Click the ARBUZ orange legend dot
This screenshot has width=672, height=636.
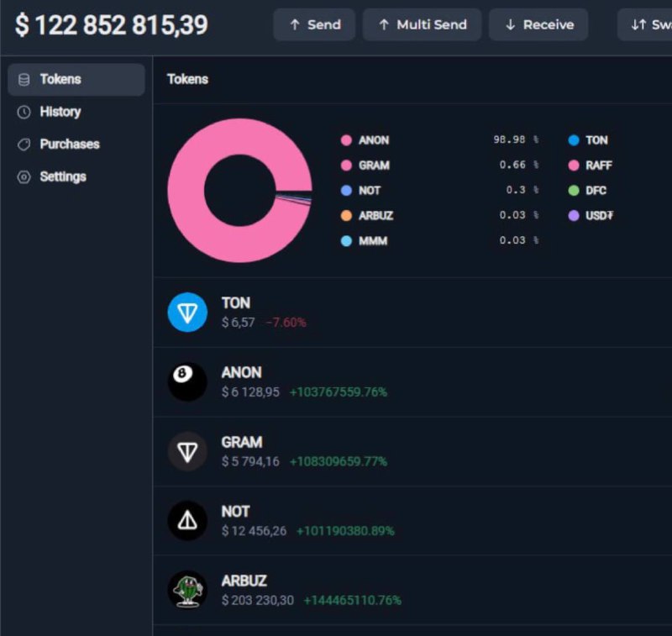pyautogui.click(x=346, y=216)
